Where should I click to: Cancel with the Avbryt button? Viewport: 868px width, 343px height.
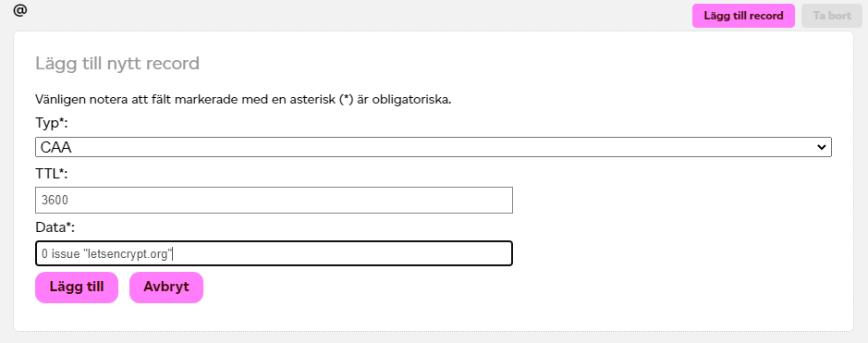tap(166, 288)
